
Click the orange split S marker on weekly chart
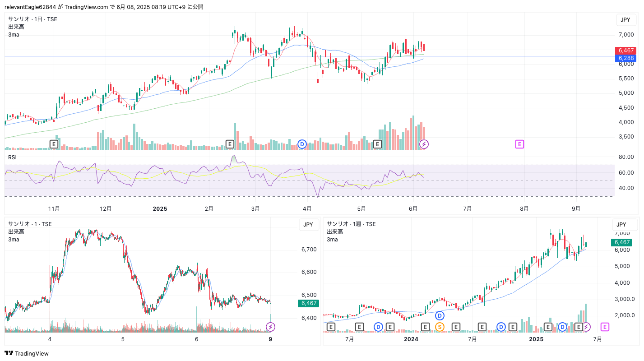440,327
